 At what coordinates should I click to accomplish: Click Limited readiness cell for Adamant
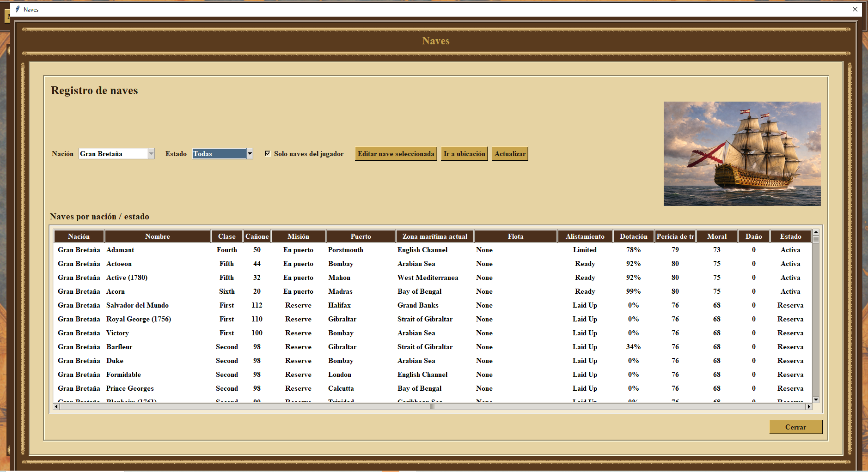click(x=585, y=250)
